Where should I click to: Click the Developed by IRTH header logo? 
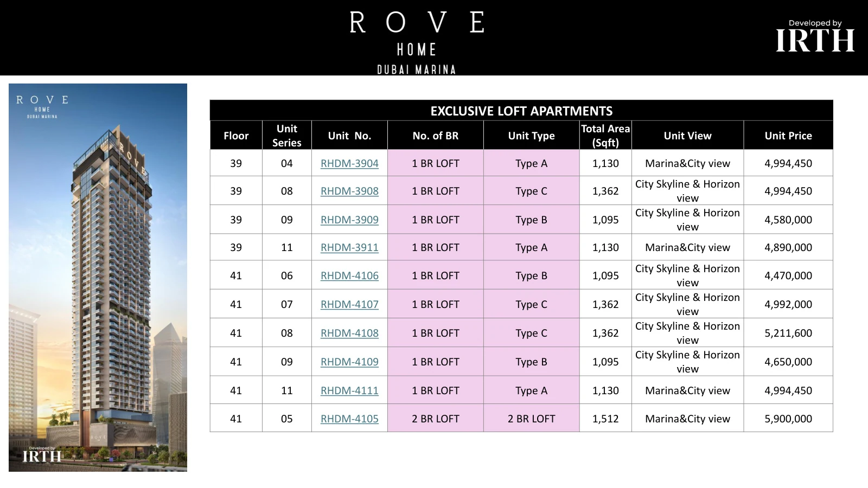(815, 36)
